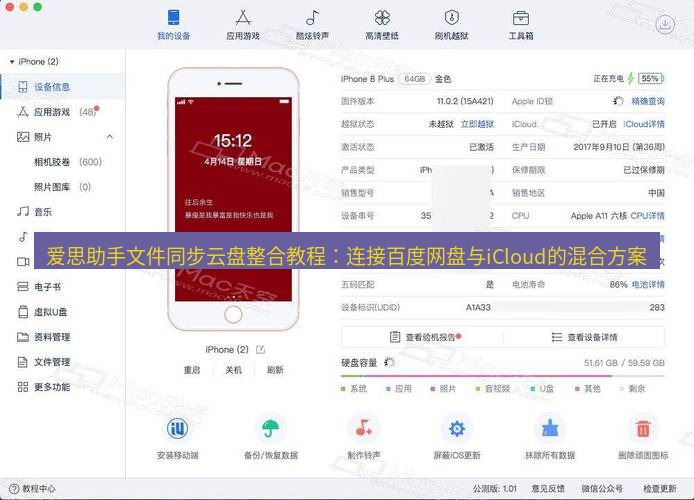Go to 刷机越狱 tab
The width and height of the screenshot is (694, 500).
coord(451,25)
